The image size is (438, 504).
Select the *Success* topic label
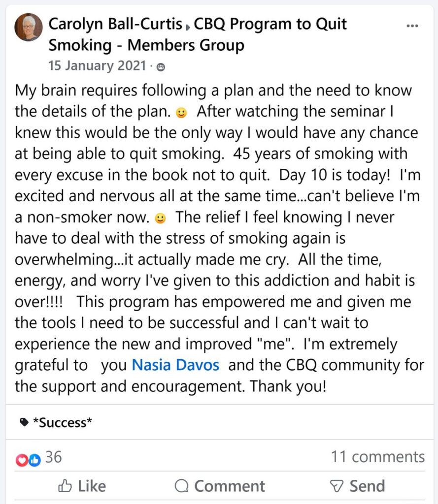[63, 422]
